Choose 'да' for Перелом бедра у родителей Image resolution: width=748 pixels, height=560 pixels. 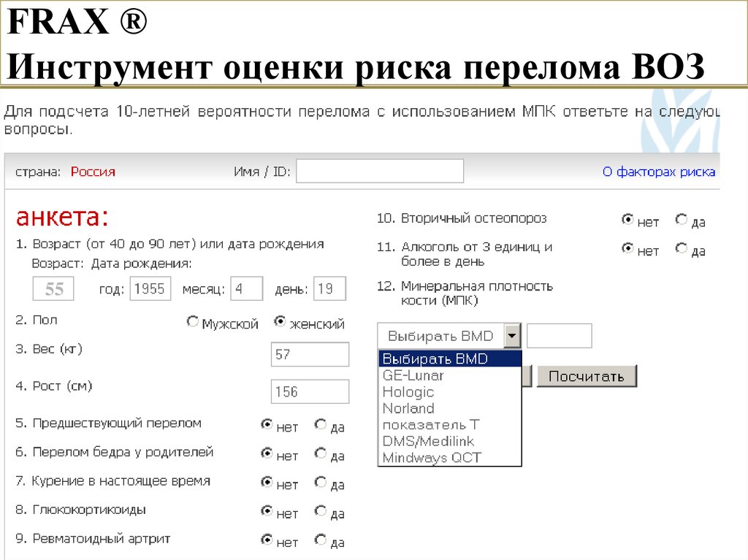(x=320, y=453)
